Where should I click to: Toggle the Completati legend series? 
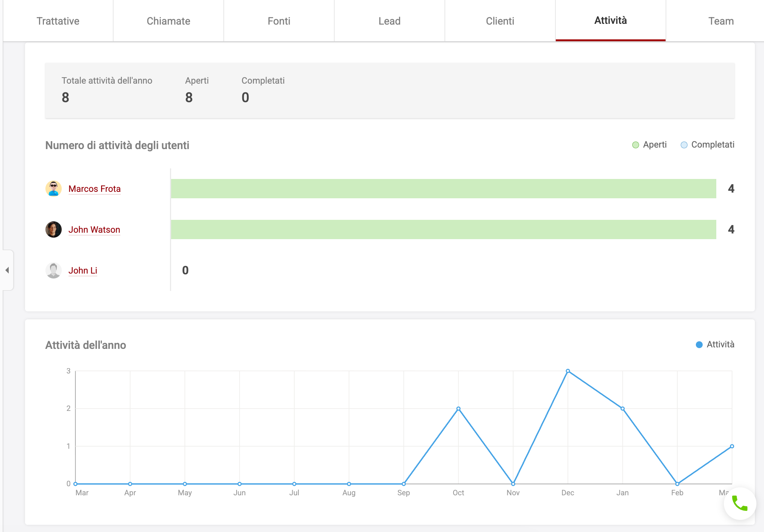(707, 145)
